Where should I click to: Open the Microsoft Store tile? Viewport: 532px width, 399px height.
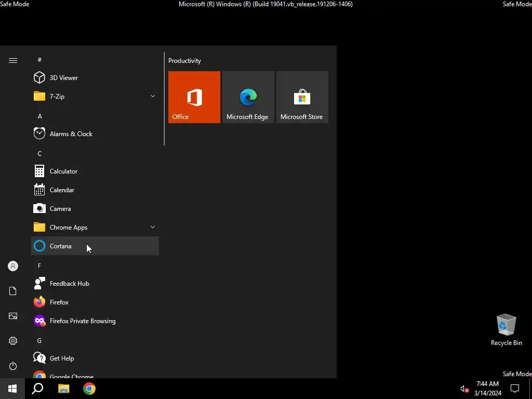click(x=302, y=97)
